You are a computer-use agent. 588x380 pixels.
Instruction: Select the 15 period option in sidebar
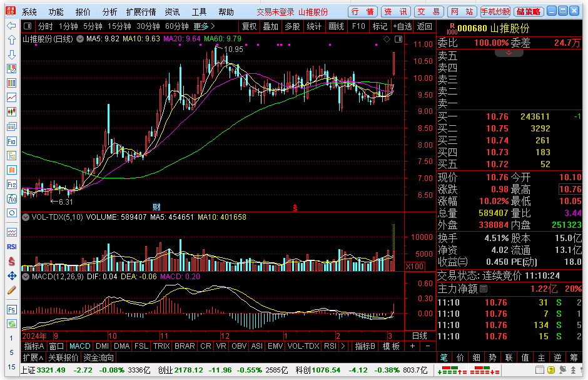[11, 367]
